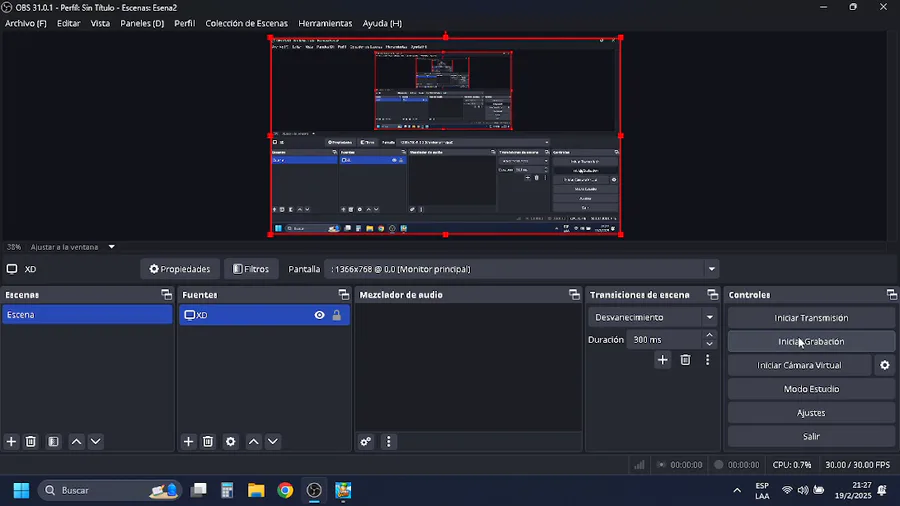Open the Archivo menu

pyautogui.click(x=26, y=24)
